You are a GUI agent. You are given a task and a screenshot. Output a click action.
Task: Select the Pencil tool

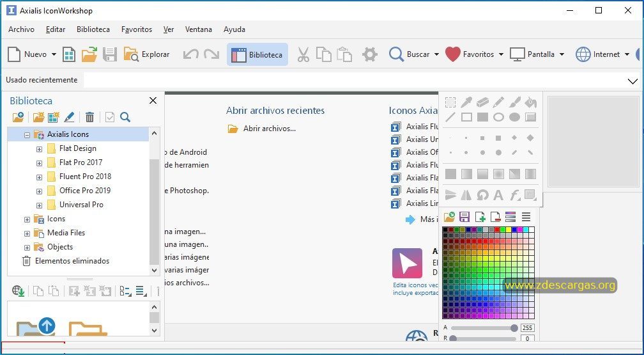498,102
